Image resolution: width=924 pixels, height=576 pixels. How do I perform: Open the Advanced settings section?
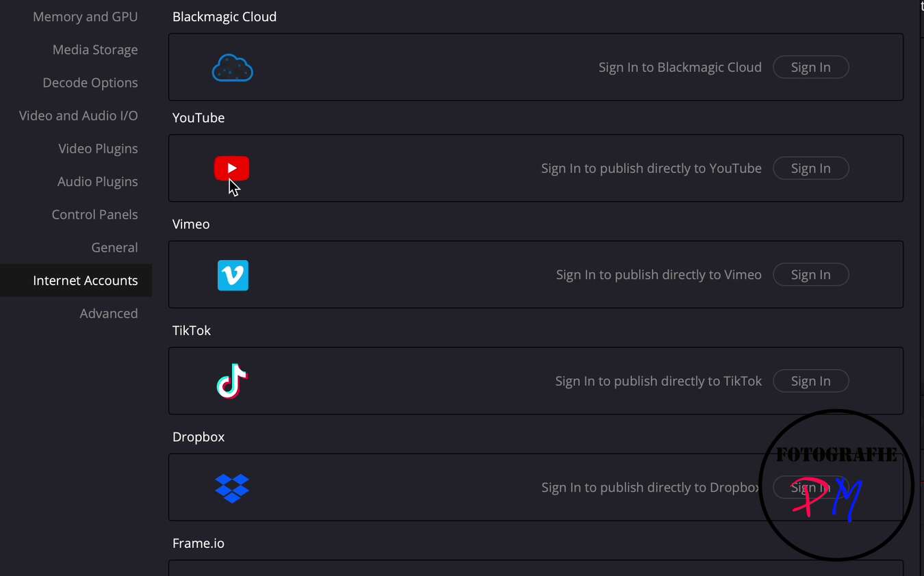109,313
